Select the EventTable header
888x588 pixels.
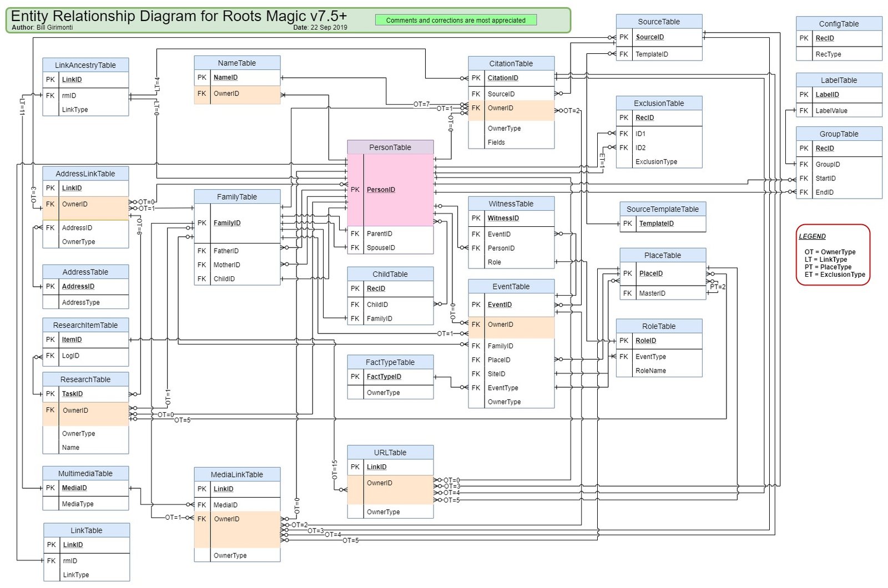[511, 287]
